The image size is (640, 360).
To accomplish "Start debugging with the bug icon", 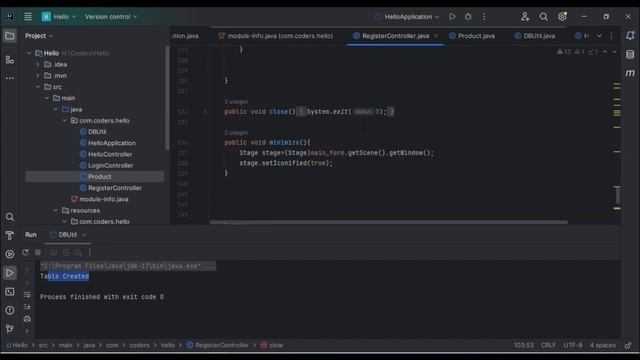I will click(468, 17).
